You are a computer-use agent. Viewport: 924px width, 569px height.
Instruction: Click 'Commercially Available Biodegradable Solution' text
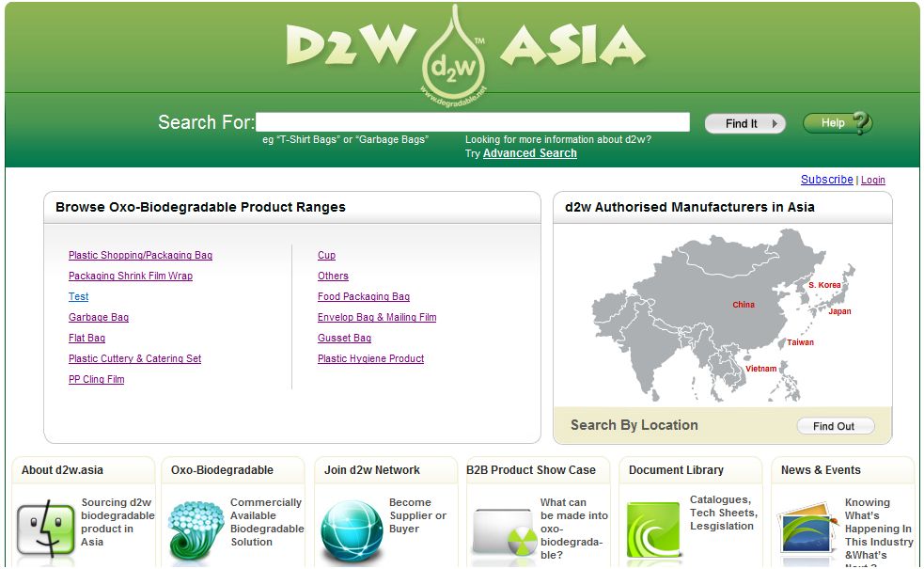(267, 522)
